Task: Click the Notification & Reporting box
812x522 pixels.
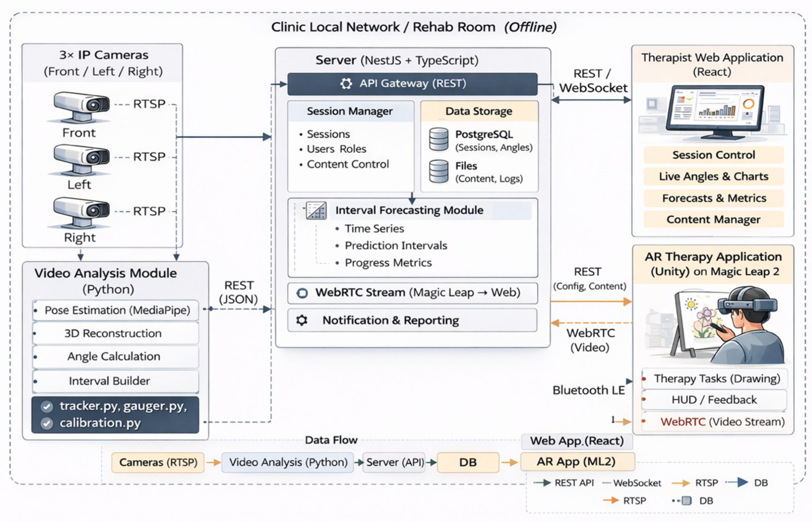Action: click(412, 320)
